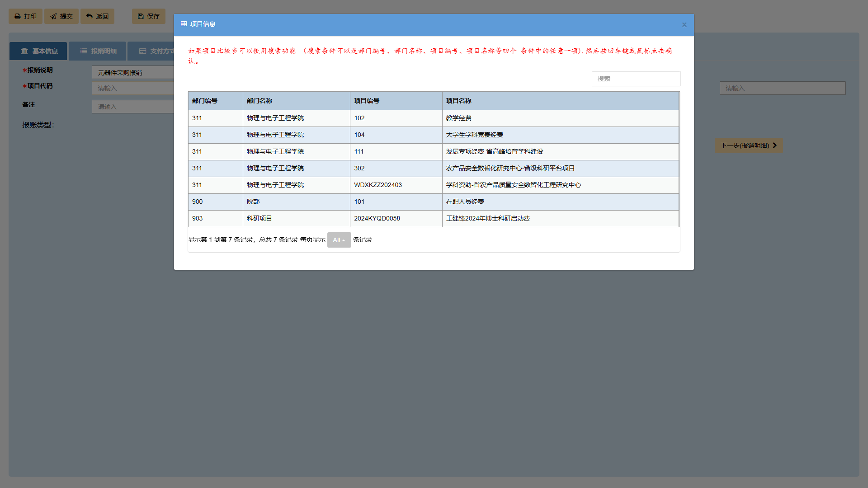The image size is (868, 488).
Task: Click the chevron arrow on the 下一步 button
Action: (774, 145)
